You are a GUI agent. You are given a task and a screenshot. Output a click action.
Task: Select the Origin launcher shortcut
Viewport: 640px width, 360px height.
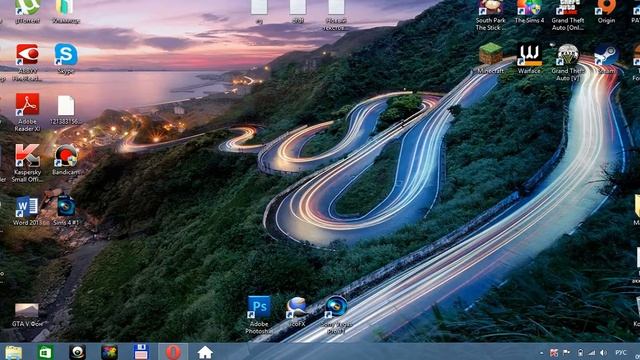tap(606, 12)
